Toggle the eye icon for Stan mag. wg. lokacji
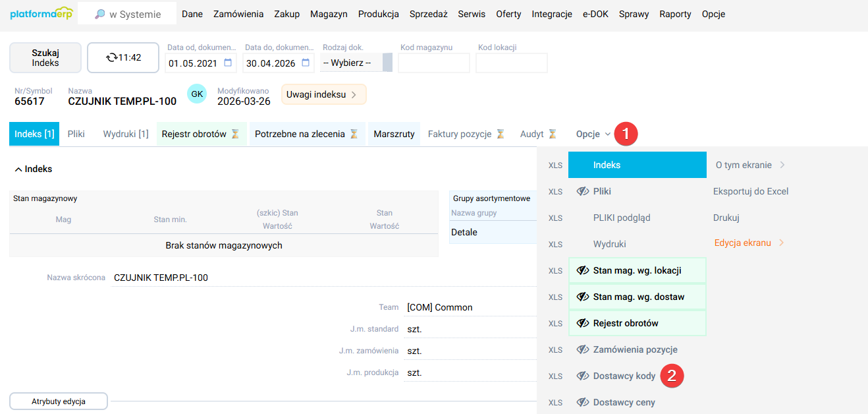The width and height of the screenshot is (868, 414). [583, 270]
